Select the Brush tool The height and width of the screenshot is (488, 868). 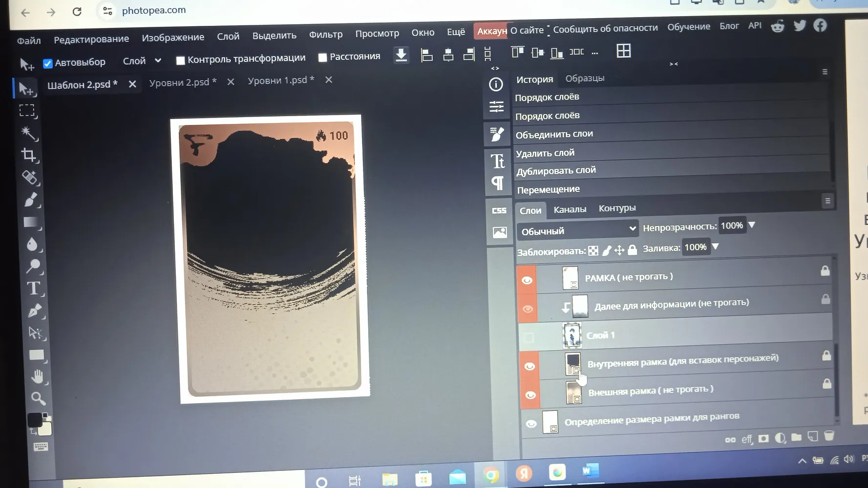point(31,200)
